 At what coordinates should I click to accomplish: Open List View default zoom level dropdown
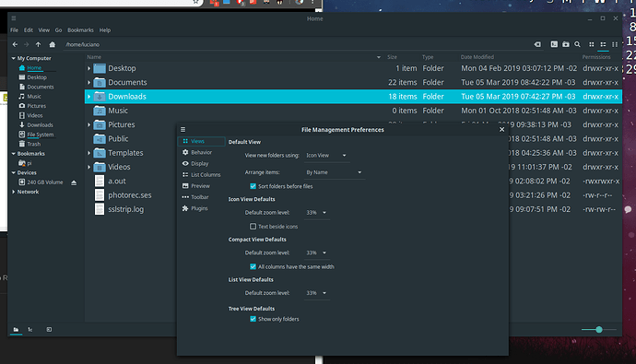coord(317,293)
